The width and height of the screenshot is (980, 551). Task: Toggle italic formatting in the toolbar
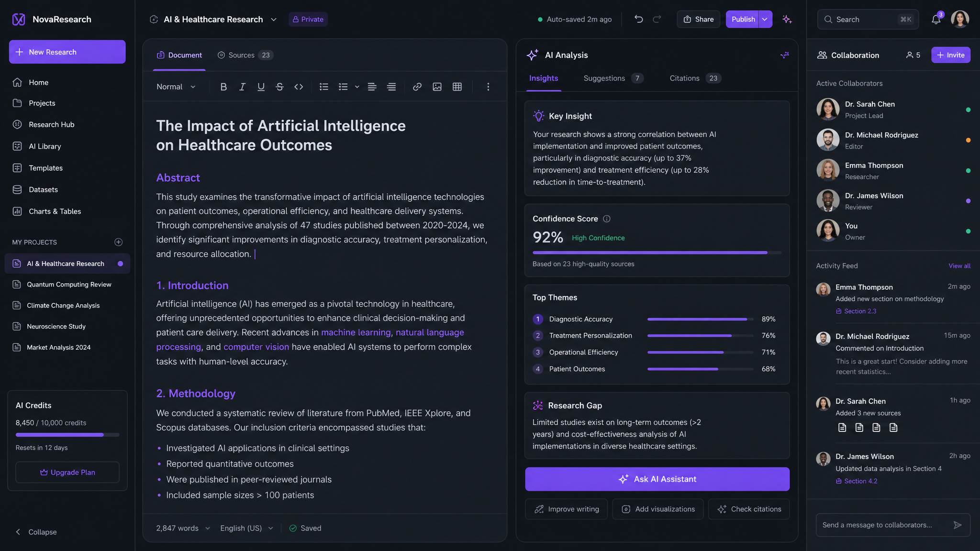242,87
